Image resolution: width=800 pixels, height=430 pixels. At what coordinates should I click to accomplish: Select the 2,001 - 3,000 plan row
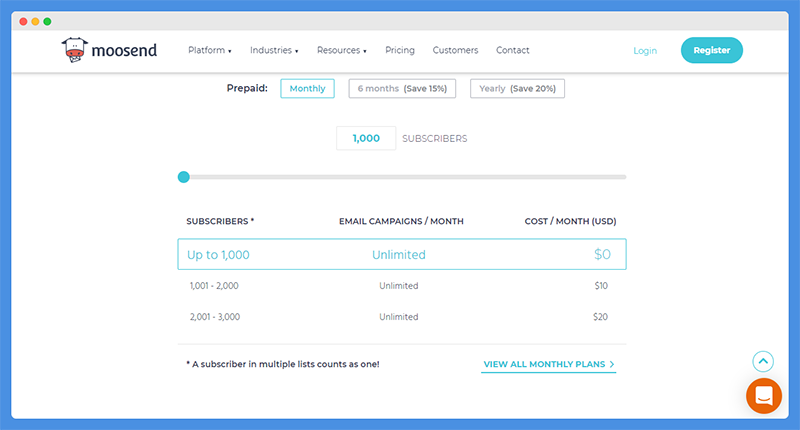(402, 317)
